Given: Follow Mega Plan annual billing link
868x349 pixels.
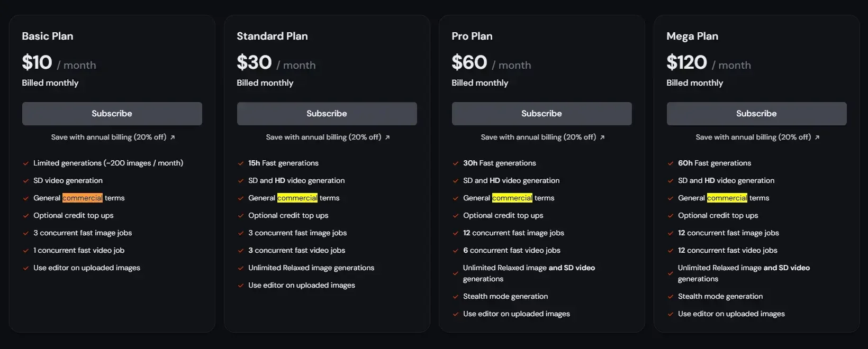Looking at the screenshot, I should tap(753, 137).
